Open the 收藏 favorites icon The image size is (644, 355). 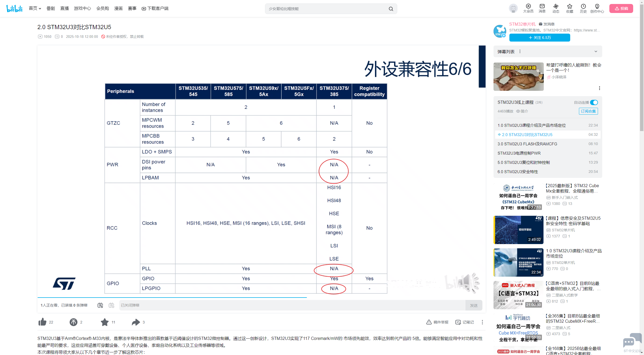pos(569,8)
